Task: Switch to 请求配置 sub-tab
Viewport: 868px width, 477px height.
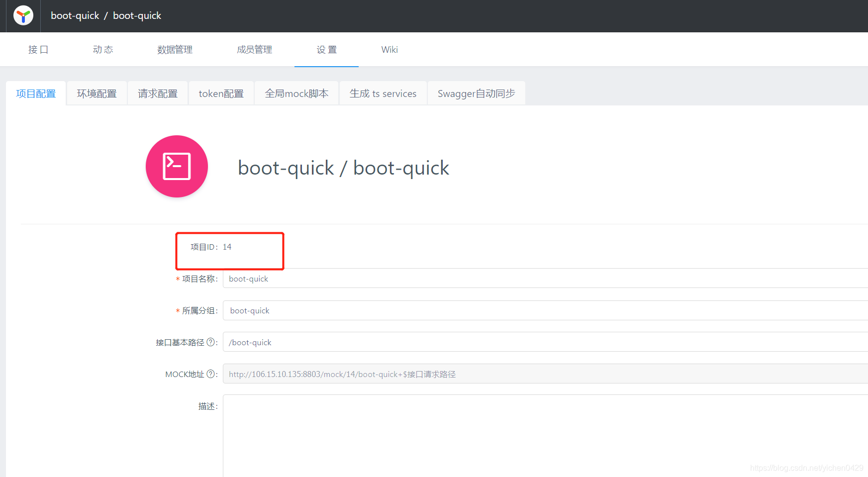Action: point(158,94)
